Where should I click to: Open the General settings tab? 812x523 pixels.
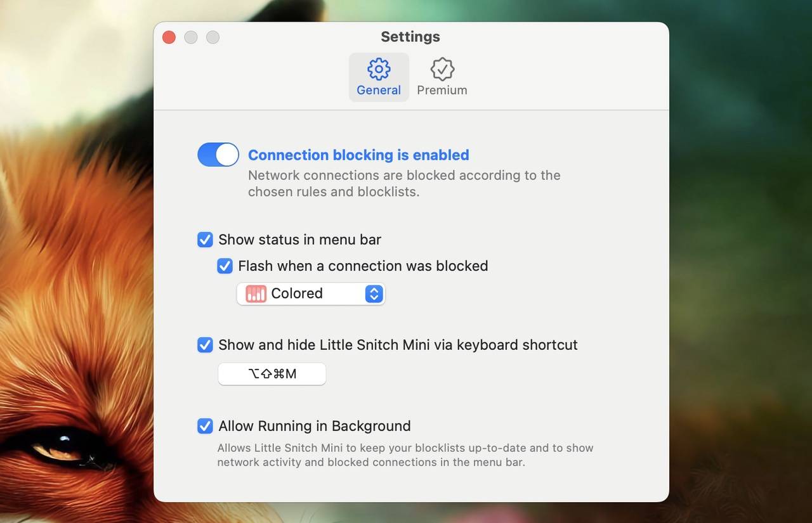[379, 77]
